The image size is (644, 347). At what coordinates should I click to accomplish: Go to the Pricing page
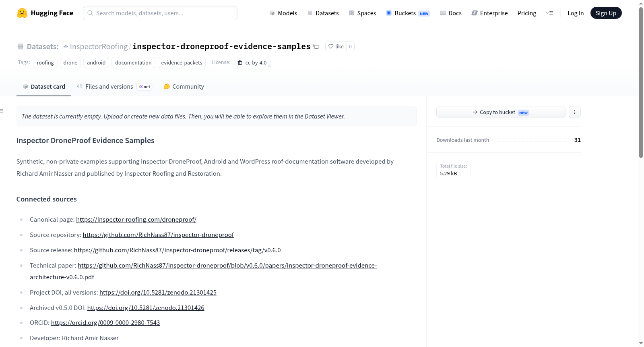coord(527,13)
